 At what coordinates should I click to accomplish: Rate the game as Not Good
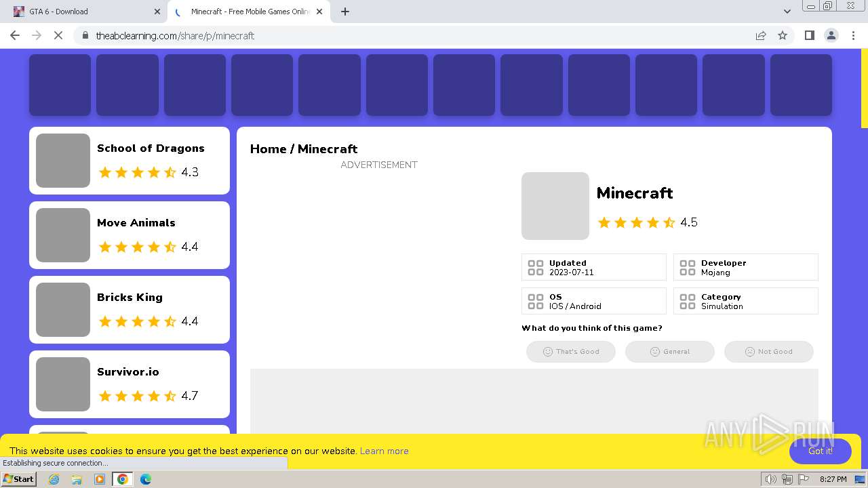coord(769,352)
